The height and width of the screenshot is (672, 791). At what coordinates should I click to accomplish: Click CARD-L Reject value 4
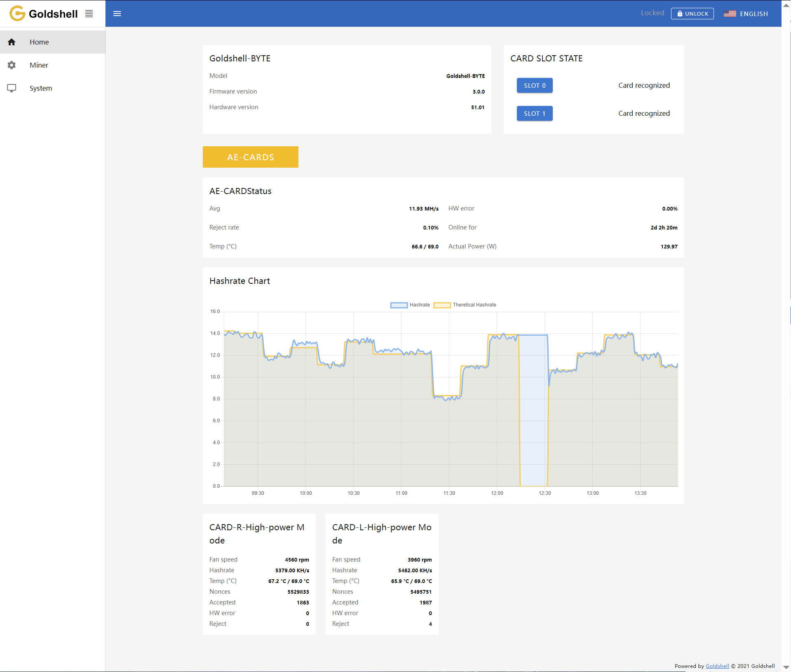(430, 624)
